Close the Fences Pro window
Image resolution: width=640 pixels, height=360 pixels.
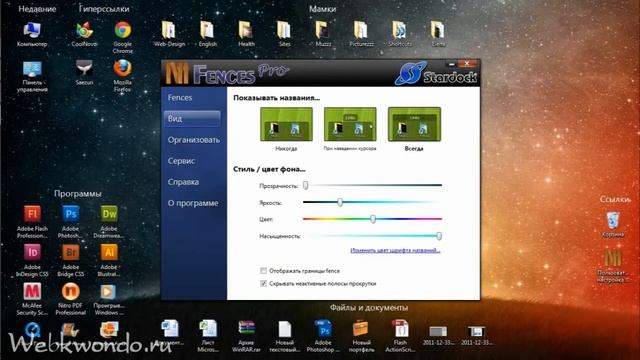pos(467,64)
